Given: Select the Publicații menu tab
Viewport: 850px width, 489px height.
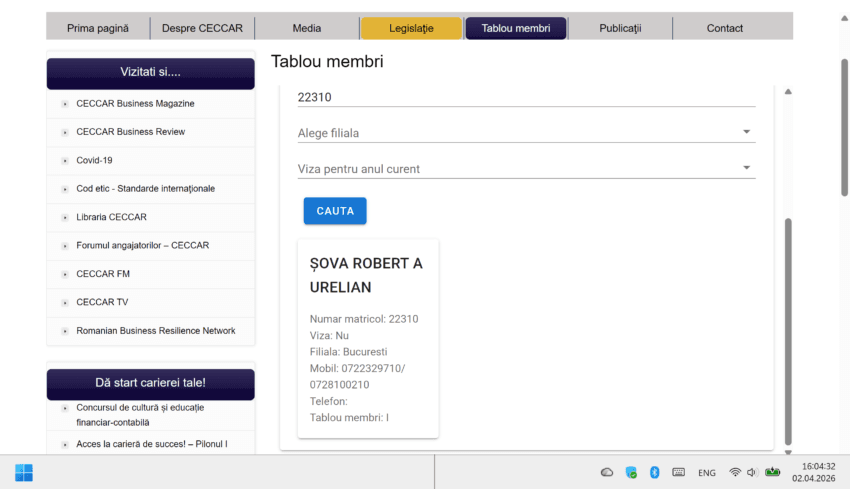Looking at the screenshot, I should (x=620, y=28).
